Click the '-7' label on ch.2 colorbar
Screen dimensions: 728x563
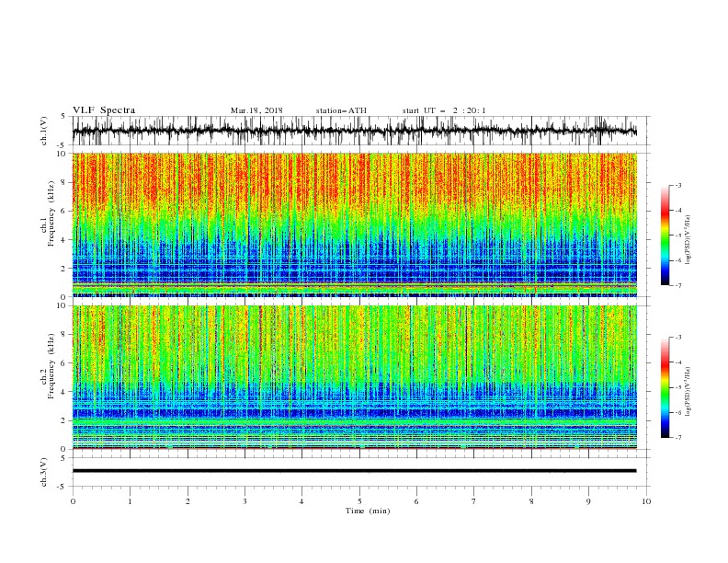(x=677, y=437)
